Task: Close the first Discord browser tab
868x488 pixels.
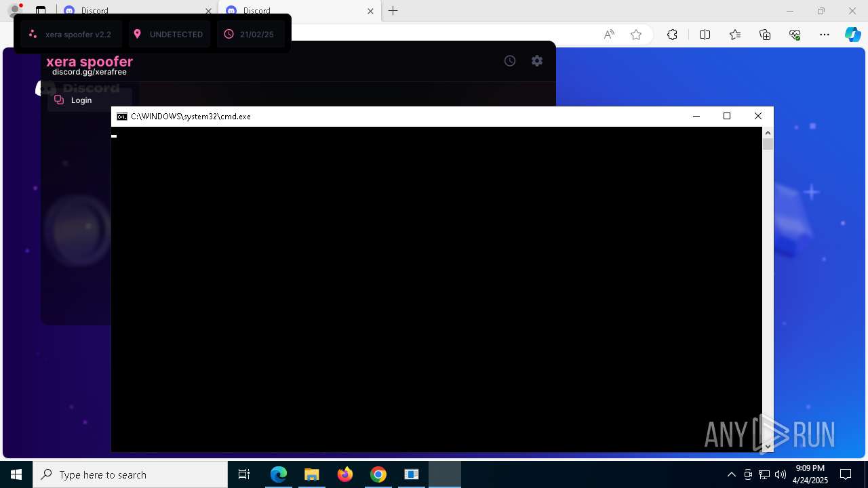Action: click(x=208, y=11)
